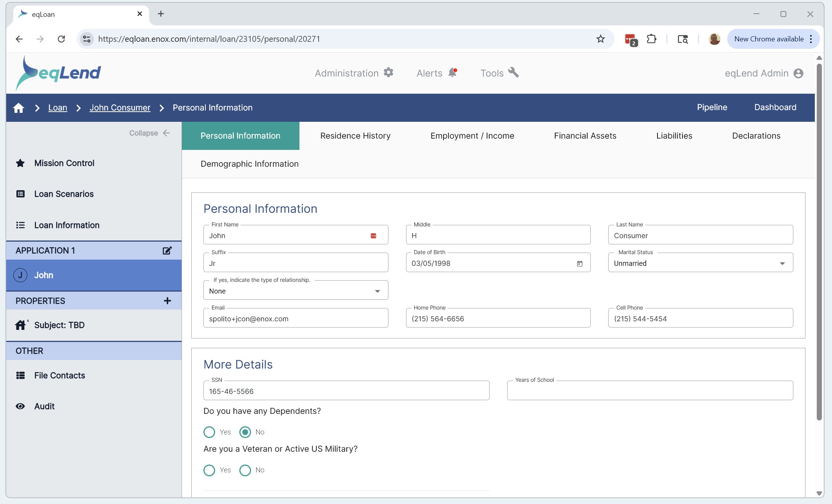This screenshot has height=504, width=832.
Task: Bookmark this page with the star icon
Action: click(x=600, y=39)
